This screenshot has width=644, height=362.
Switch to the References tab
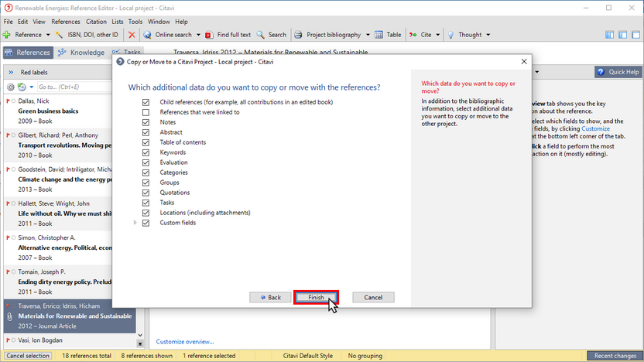(x=28, y=53)
